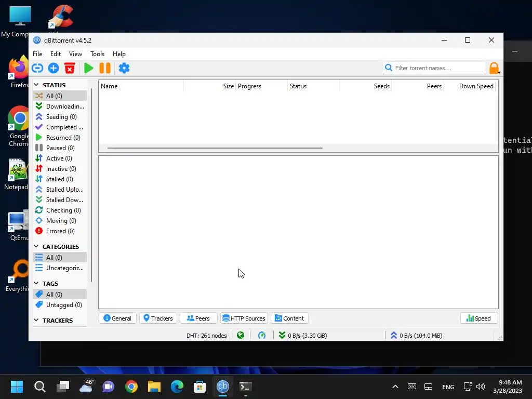
Task: Select All (0) under TAGS
Action: point(60,294)
